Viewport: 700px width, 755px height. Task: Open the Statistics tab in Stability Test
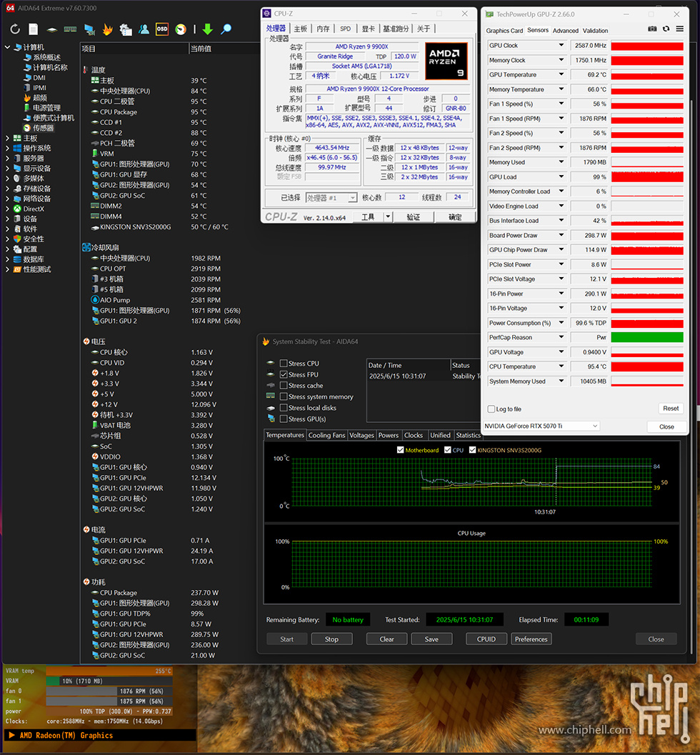point(469,435)
